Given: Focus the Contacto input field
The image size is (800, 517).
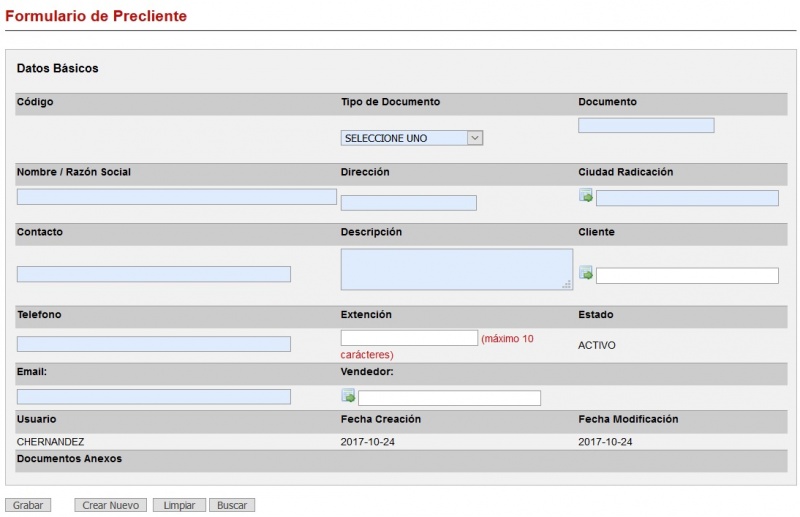Looking at the screenshot, I should (154, 274).
